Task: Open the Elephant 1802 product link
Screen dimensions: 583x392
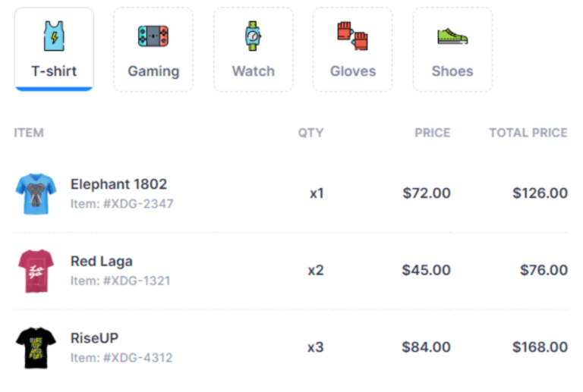Action: [118, 184]
